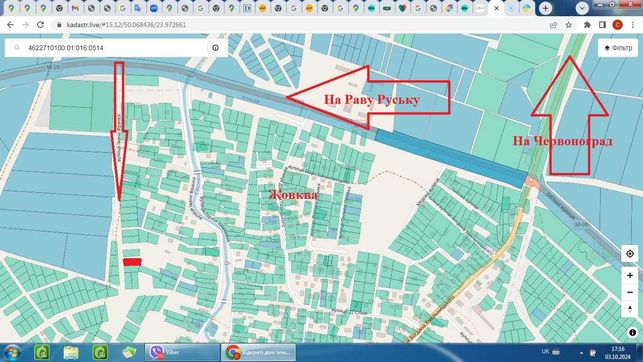Open Chrome's three-dot menu
The width and height of the screenshot is (643, 362).
click(x=633, y=25)
